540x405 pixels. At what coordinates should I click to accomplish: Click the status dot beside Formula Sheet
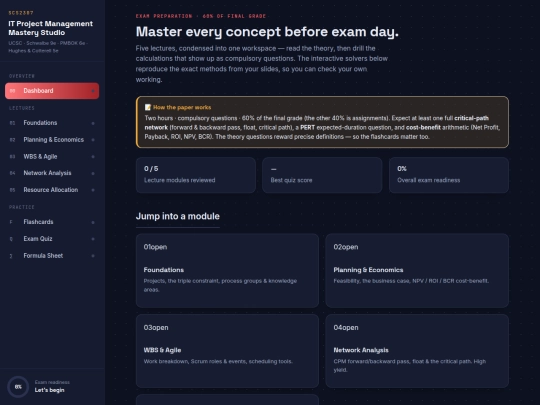93,256
